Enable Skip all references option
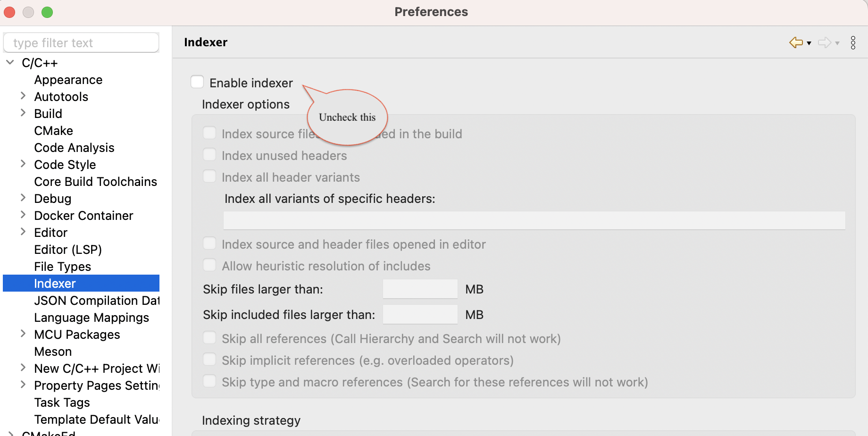 pyautogui.click(x=209, y=337)
